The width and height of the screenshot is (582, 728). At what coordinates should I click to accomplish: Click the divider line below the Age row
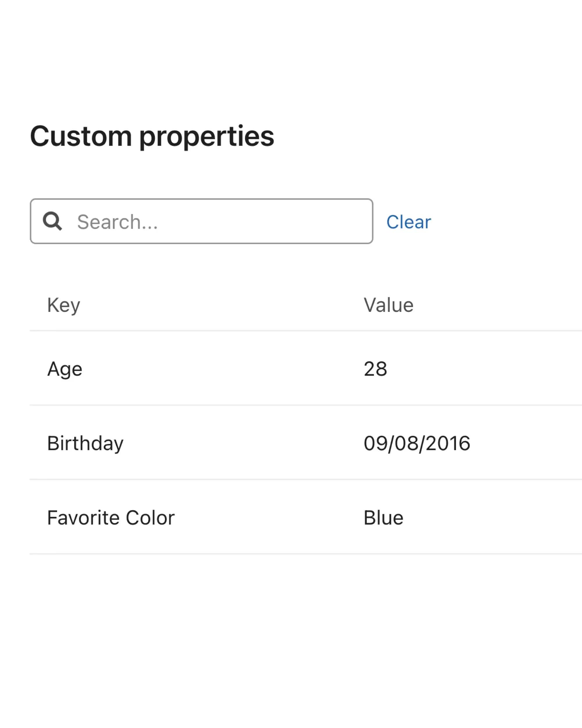[304, 405]
